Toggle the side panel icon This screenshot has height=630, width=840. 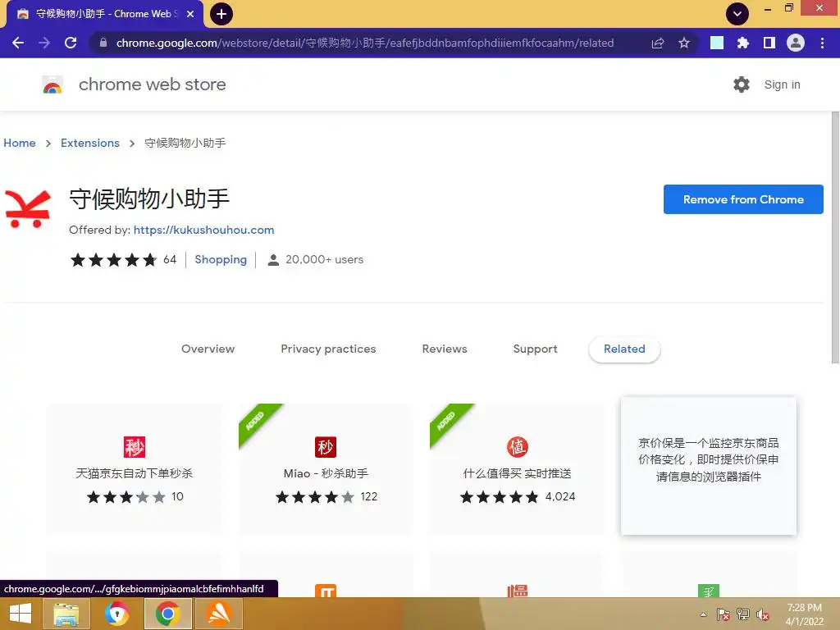[x=769, y=43]
